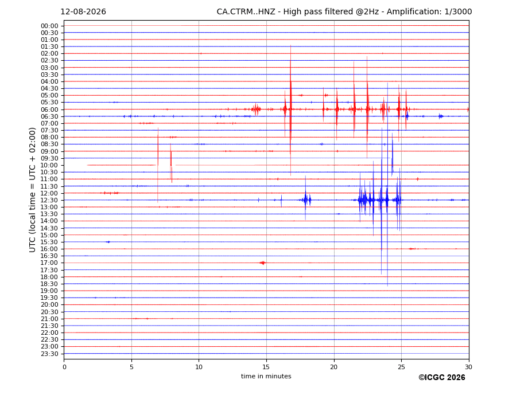
Task: Click the 22:30 time row label
Action: (49, 340)
